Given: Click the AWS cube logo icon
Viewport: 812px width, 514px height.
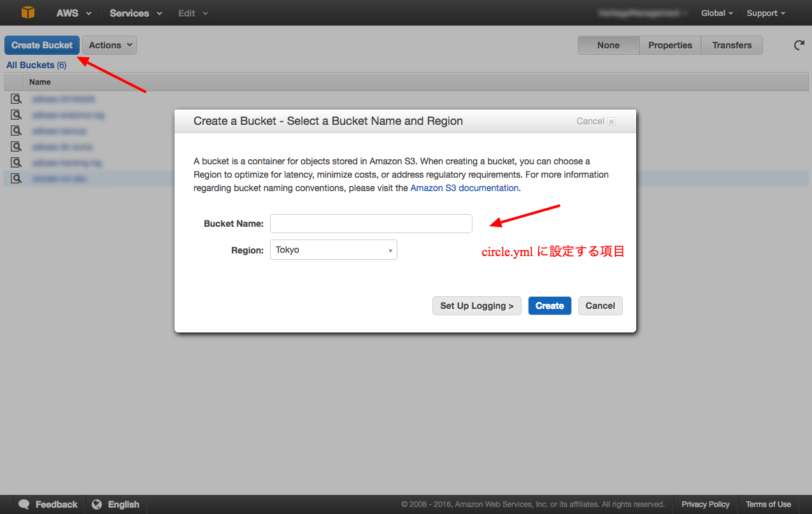Looking at the screenshot, I should [x=27, y=13].
